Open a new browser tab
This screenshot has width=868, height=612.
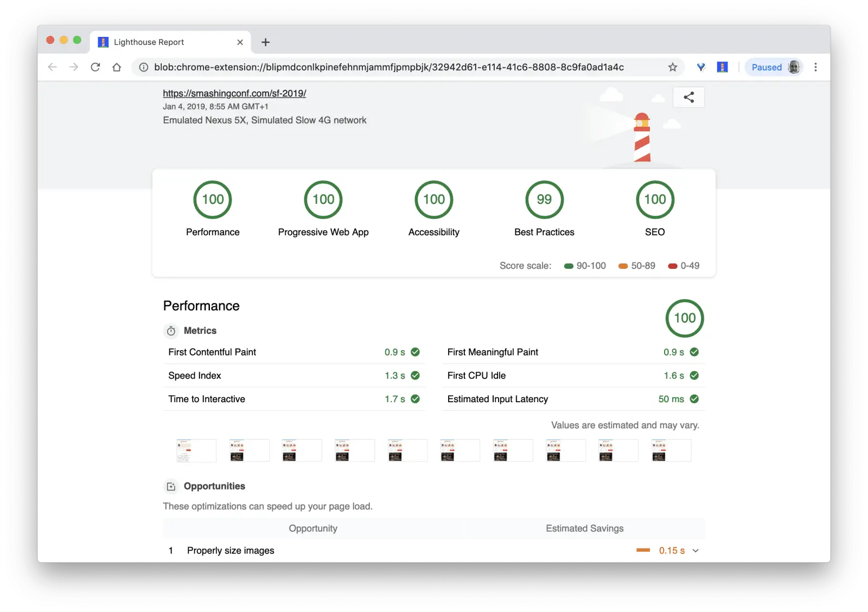[x=265, y=42]
